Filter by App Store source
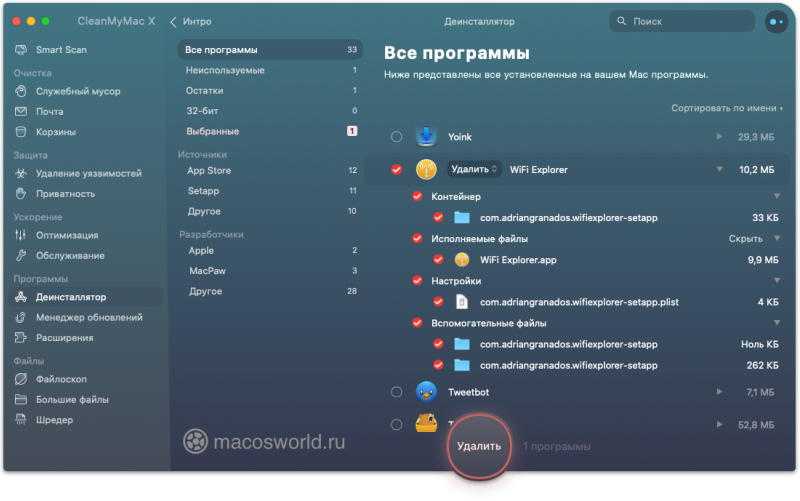This screenshot has width=800, height=501. pos(270,170)
